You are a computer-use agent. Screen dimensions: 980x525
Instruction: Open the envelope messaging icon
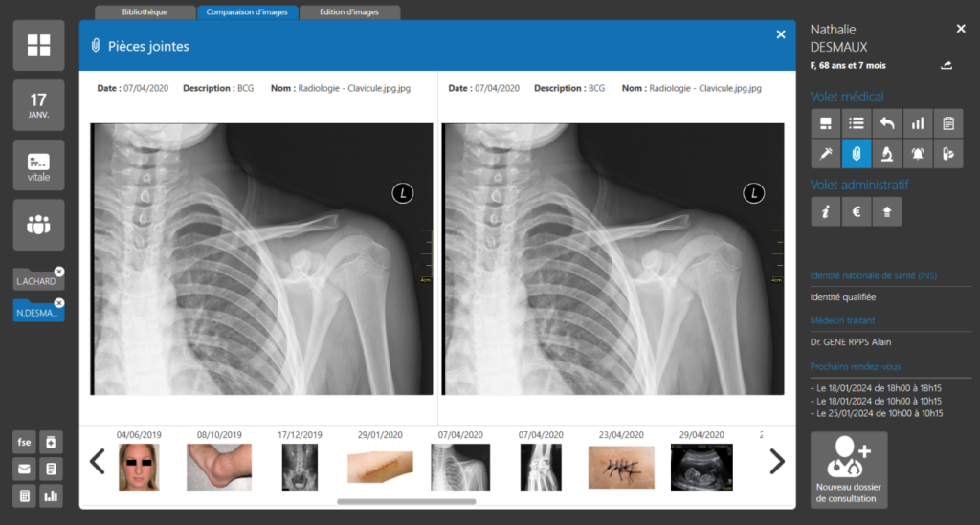(24, 469)
